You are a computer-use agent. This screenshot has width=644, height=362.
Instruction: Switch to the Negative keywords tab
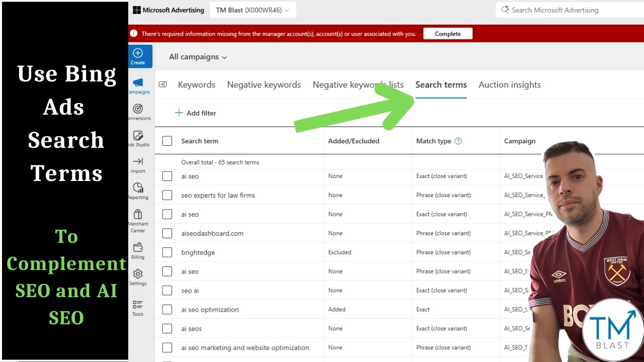click(264, 85)
